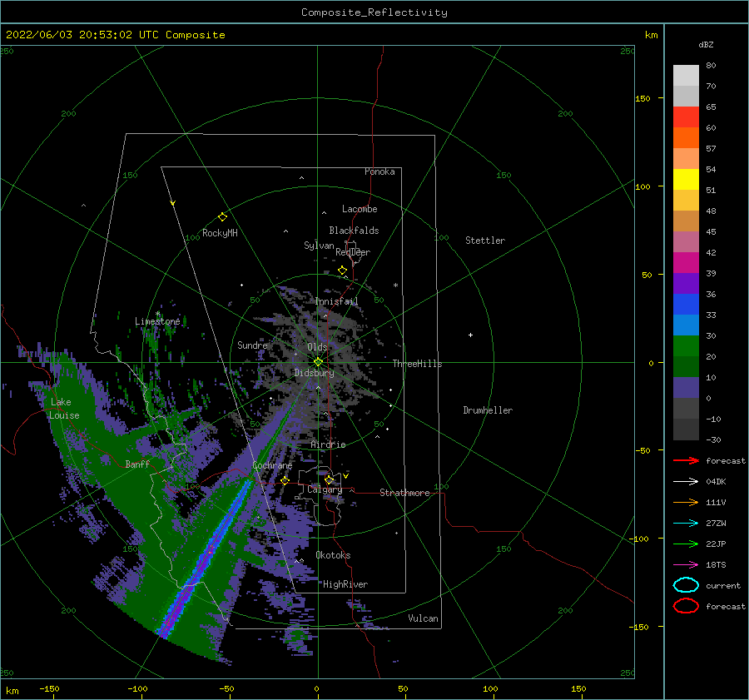Click the 2022/06/03 20:53:02 UTC Composite timestamp

(x=115, y=35)
